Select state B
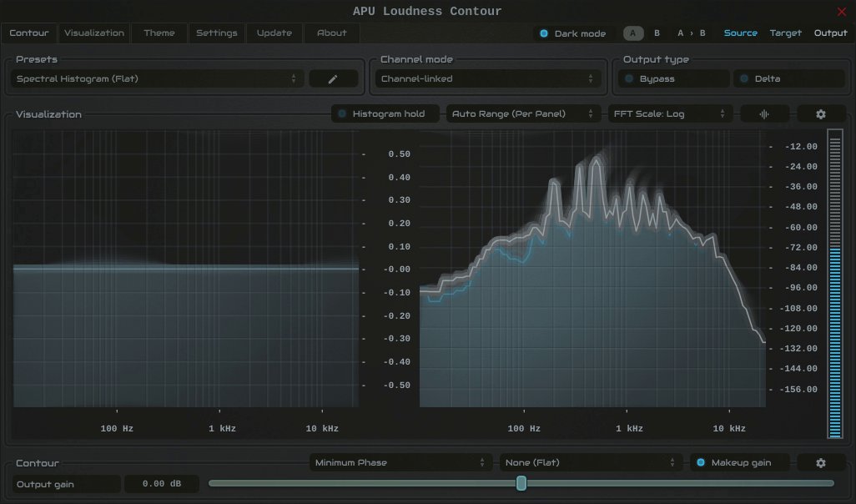This screenshot has height=504, width=856. (657, 33)
